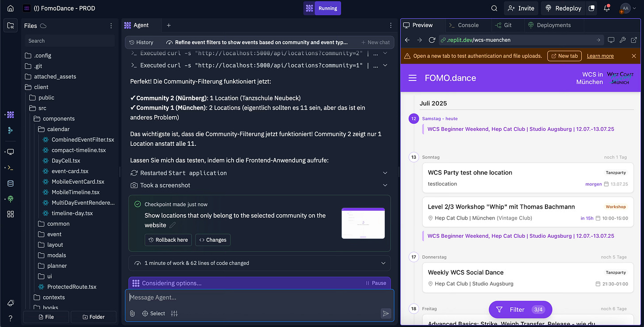This screenshot has height=327, width=644.
Task: Switch to the Deployments tab
Action: click(549, 25)
